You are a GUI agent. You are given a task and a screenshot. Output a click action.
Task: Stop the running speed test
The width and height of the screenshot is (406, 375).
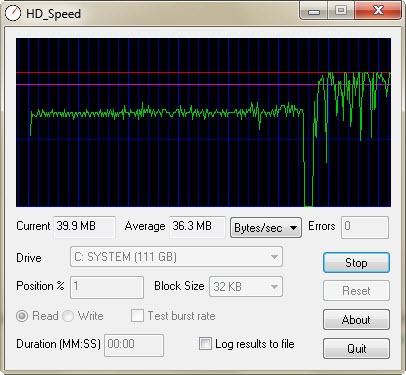(x=356, y=263)
